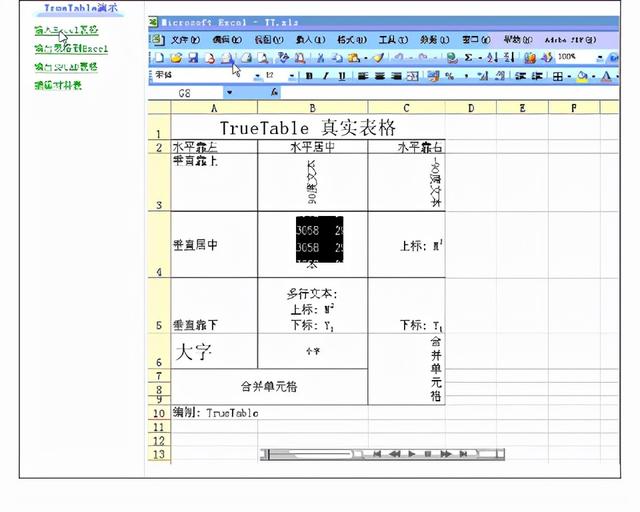This screenshot has width=640, height=512.
Task: Open the 编辑 (Edit) menu
Action: click(227, 40)
